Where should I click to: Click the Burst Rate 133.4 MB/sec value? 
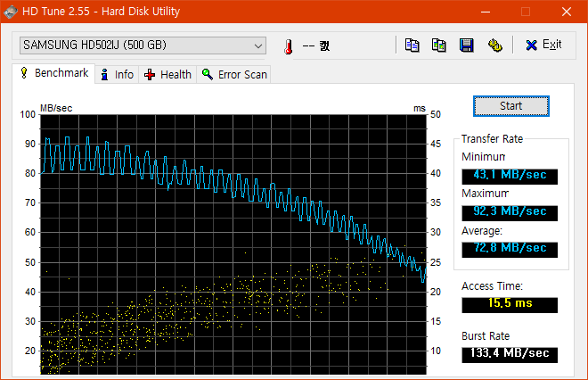(510, 354)
